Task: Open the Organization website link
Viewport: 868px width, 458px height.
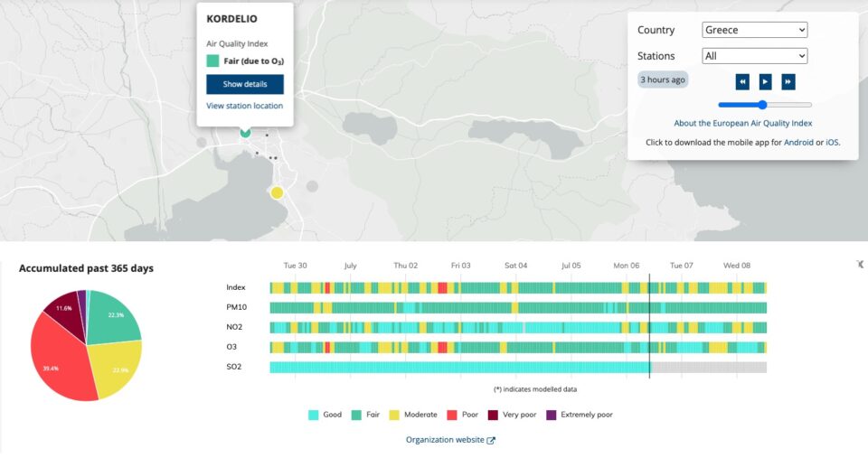Action: coord(450,440)
